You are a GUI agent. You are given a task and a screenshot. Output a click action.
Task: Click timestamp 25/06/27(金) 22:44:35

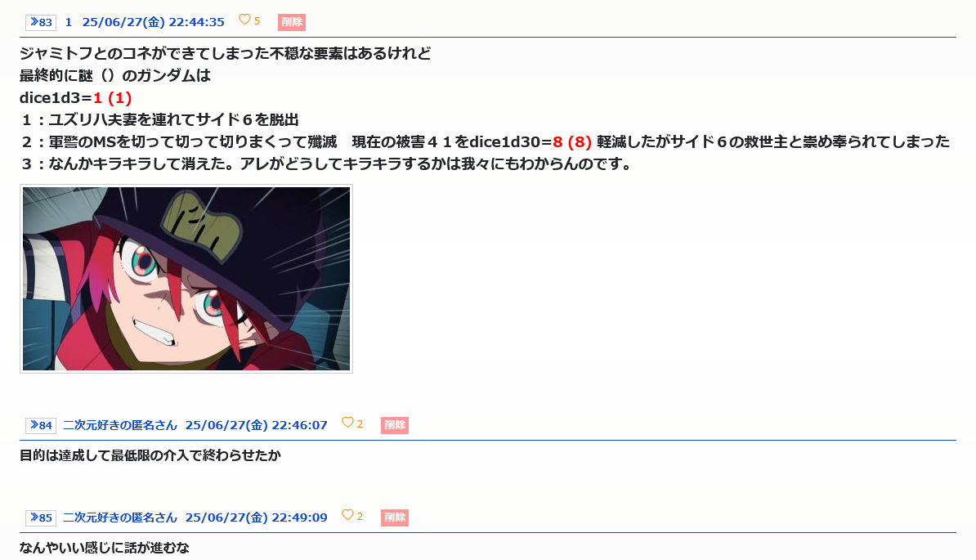[x=153, y=22]
